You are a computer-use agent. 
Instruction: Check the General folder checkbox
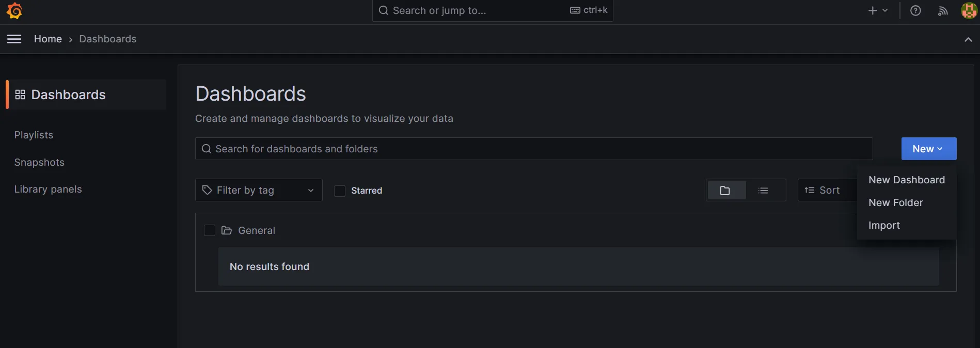click(210, 230)
